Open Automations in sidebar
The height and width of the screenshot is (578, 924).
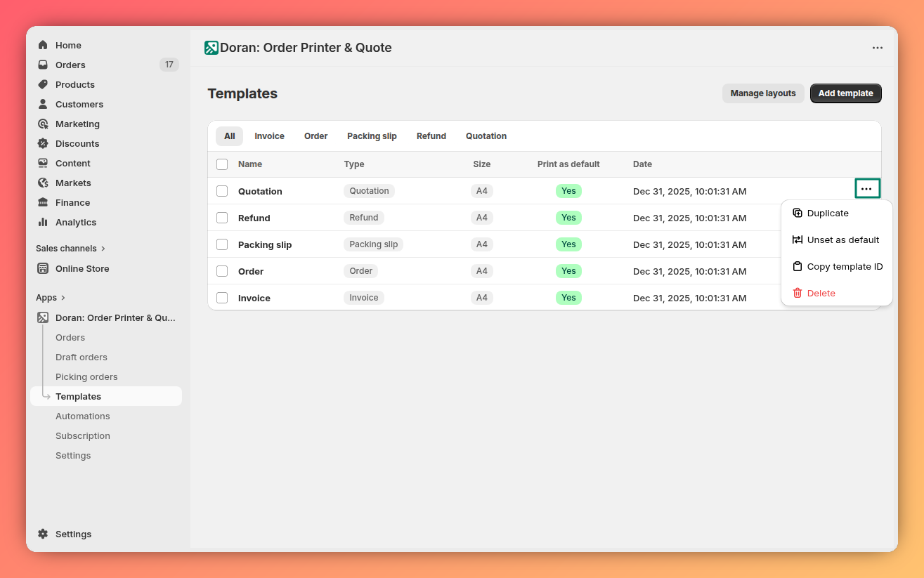(x=83, y=416)
